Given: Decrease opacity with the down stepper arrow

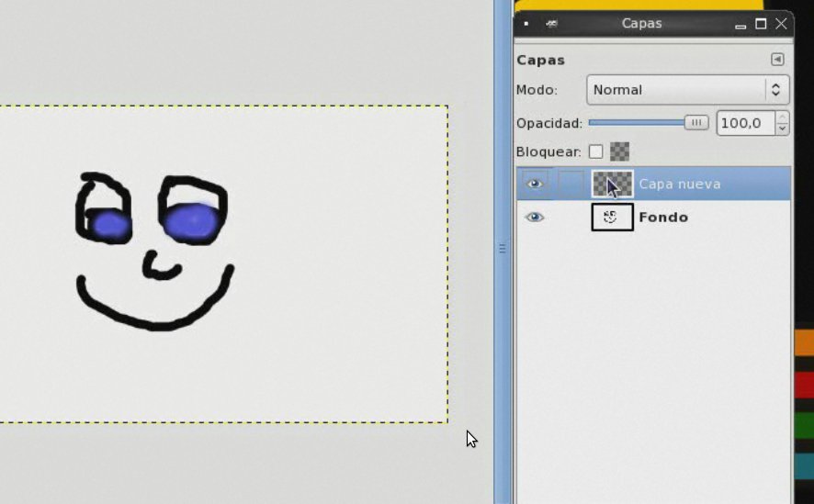Looking at the screenshot, I should pyautogui.click(x=782, y=129).
